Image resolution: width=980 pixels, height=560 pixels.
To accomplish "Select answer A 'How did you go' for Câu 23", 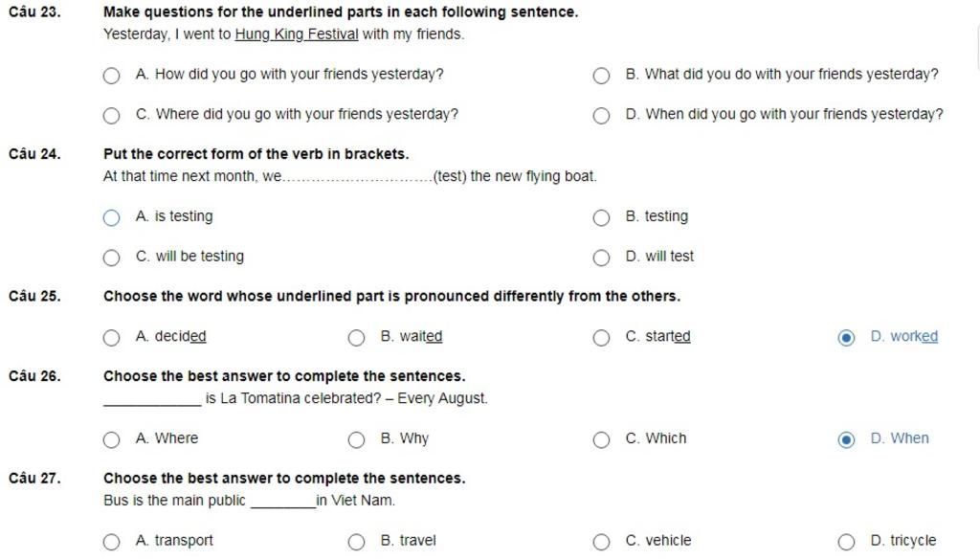I will 112,76.
